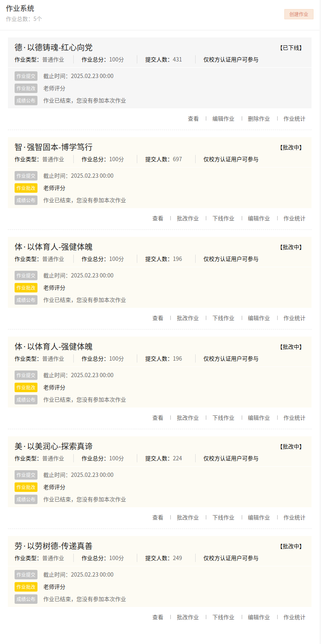This screenshot has height=644, width=321.
Task: Click 编辑作业 for 德·以德铸魂-红心向党
Action: tap(223, 119)
